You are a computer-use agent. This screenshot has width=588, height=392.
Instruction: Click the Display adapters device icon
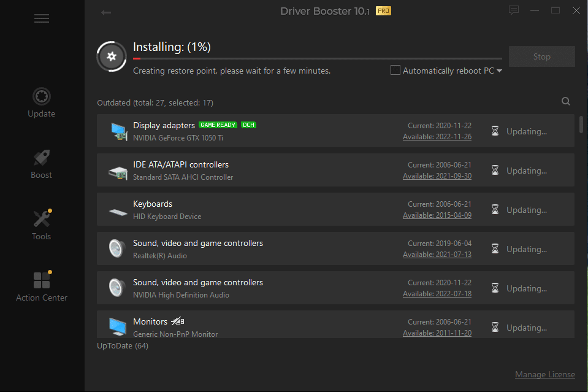coord(119,132)
